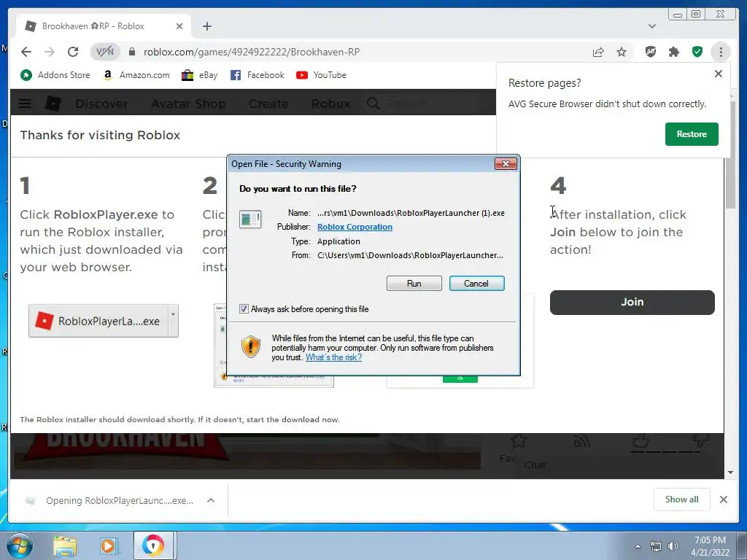Image resolution: width=747 pixels, height=560 pixels.
Task: Share this page icon
Action: (x=598, y=52)
